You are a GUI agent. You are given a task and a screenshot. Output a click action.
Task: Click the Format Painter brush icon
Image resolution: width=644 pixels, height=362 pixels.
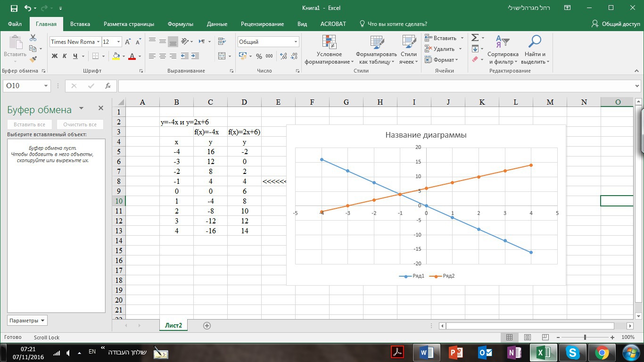pos(33,59)
